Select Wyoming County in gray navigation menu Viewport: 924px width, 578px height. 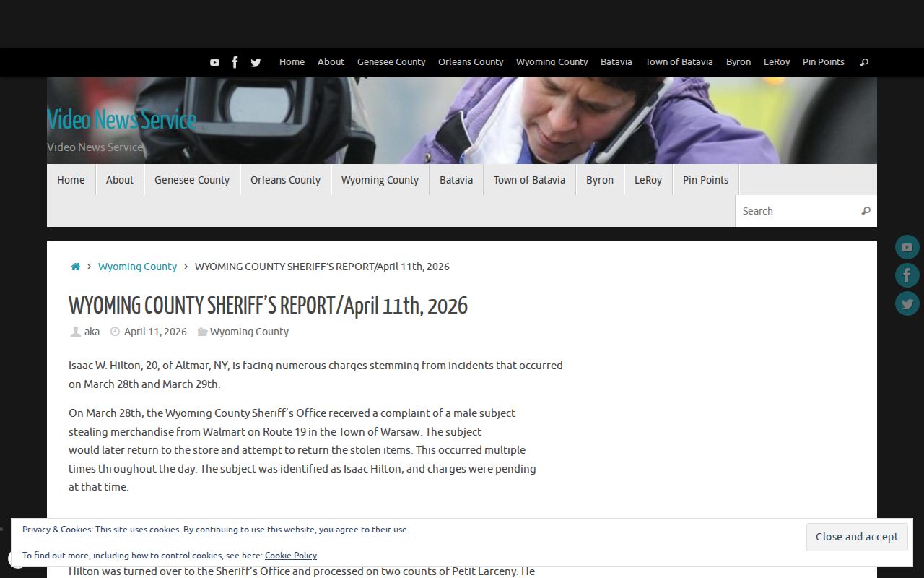point(380,180)
